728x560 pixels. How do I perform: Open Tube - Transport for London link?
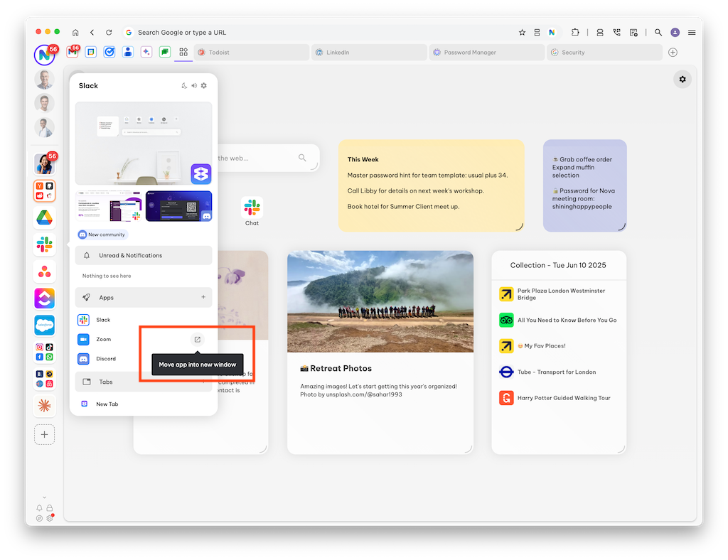559,372
